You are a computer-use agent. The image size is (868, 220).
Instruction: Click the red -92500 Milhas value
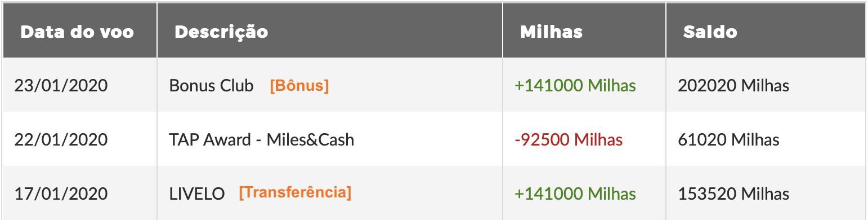(x=569, y=139)
